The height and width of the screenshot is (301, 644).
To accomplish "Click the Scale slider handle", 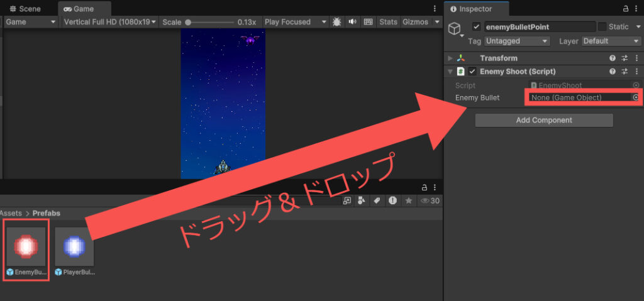I will pos(188,22).
